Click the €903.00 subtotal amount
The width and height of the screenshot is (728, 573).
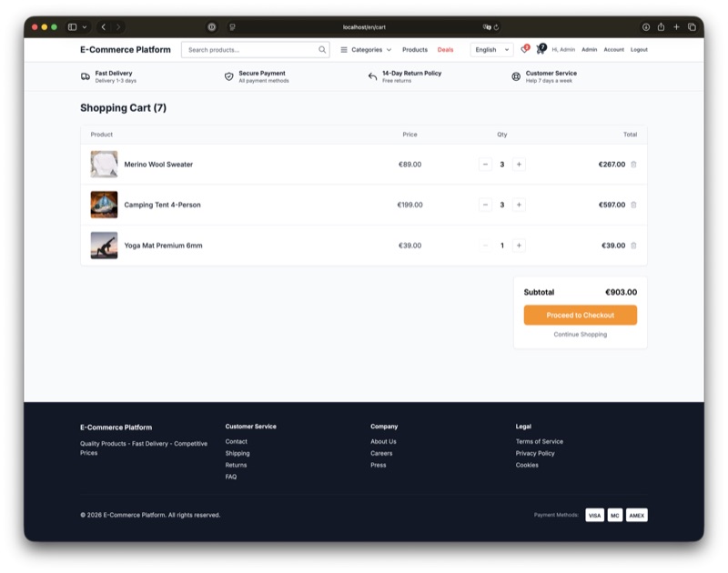coord(621,292)
